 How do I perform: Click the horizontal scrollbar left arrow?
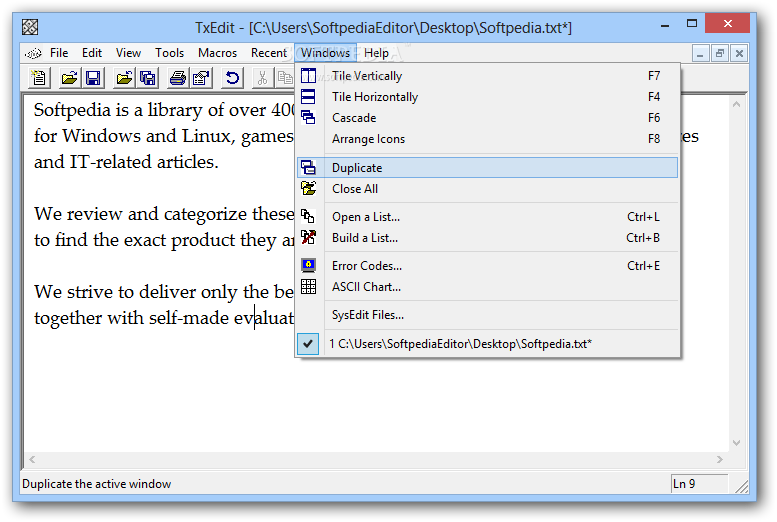(x=32, y=460)
